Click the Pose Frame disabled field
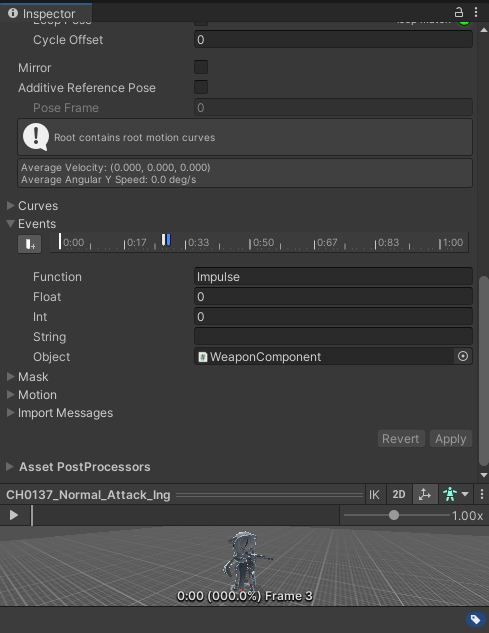This screenshot has width=489, height=633. click(334, 108)
